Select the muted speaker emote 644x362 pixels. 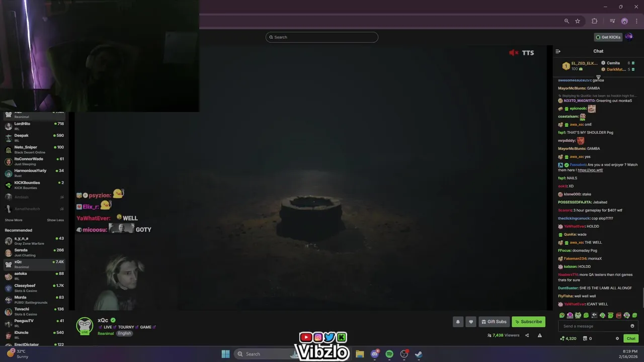(x=594, y=315)
